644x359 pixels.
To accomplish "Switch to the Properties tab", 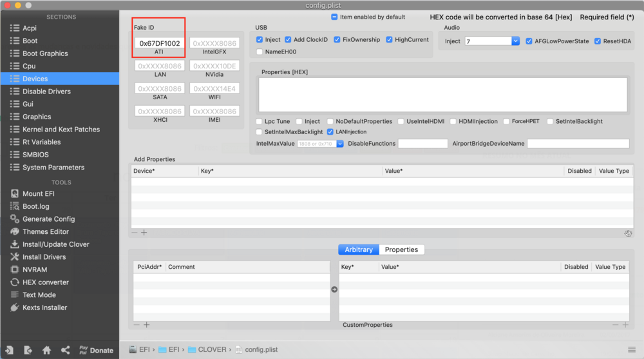I will point(401,249).
